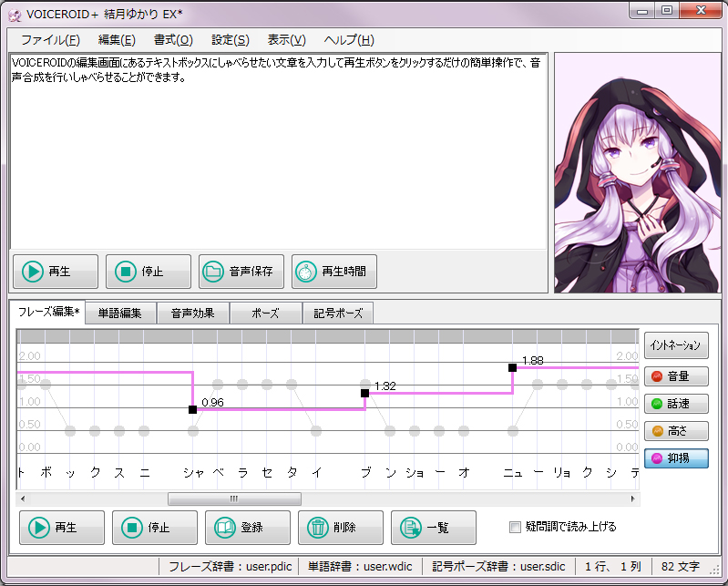This screenshot has width=728, height=586.
Task: Click inside the text input area
Action: click(279, 152)
